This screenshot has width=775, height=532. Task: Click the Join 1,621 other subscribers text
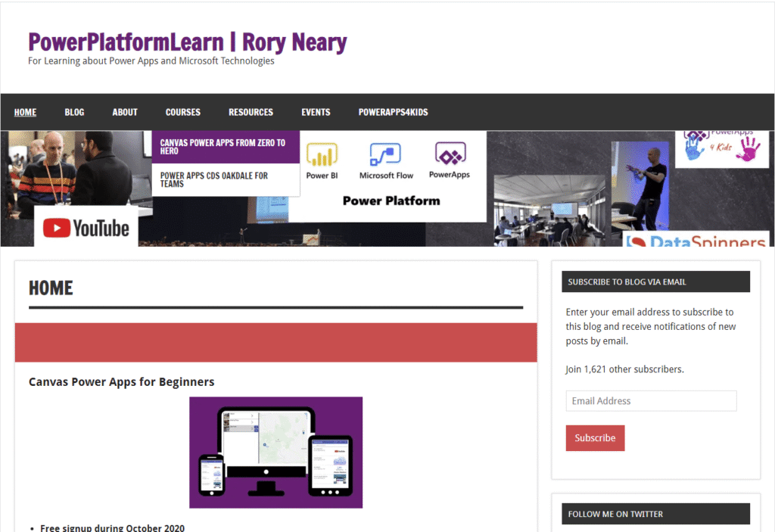[x=624, y=369]
